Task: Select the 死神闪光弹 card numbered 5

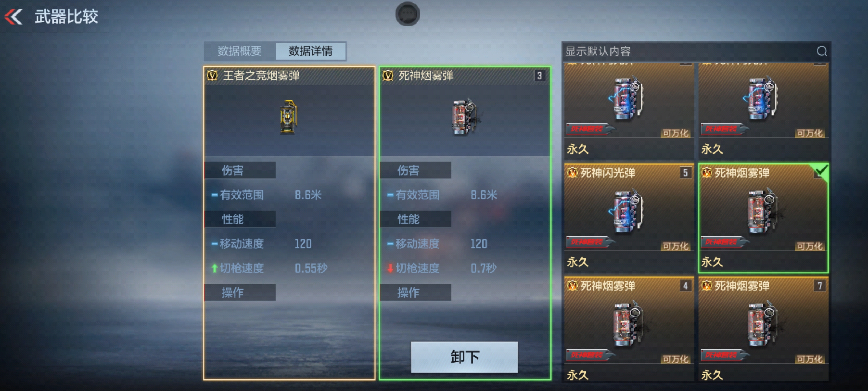Action: point(629,217)
